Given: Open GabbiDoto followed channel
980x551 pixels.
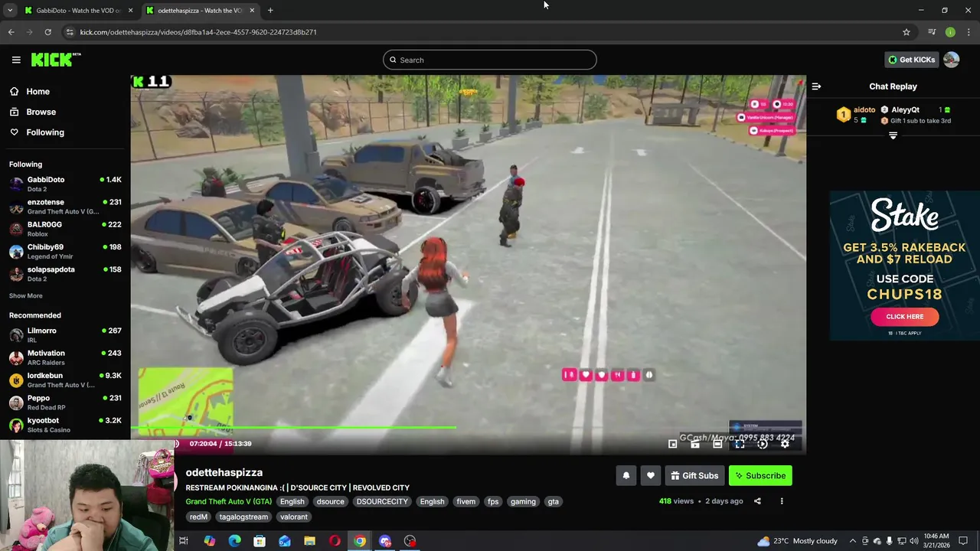Looking at the screenshot, I should (65, 184).
